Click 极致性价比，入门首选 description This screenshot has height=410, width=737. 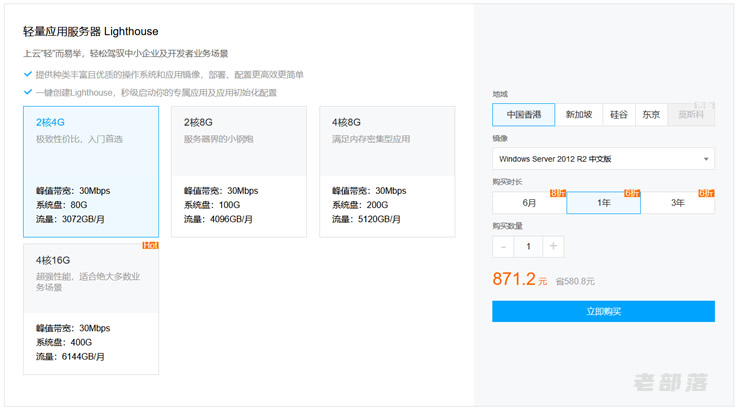tap(79, 139)
